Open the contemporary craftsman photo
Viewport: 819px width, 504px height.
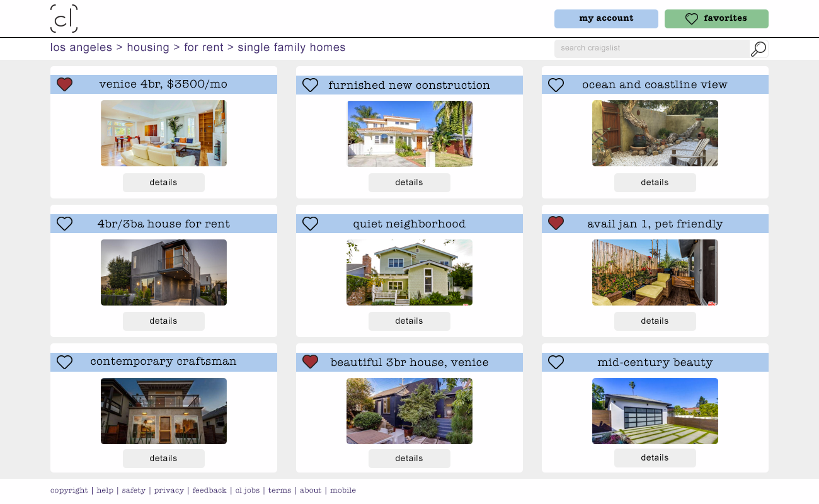pyautogui.click(x=164, y=411)
